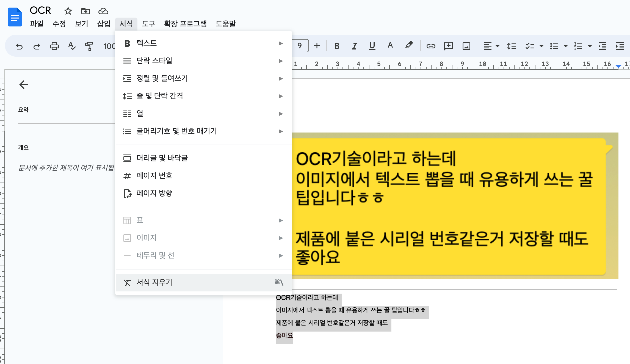Image resolution: width=630 pixels, height=364 pixels.
Task: Expand the bulleted list options dropdown
Action: click(x=565, y=46)
